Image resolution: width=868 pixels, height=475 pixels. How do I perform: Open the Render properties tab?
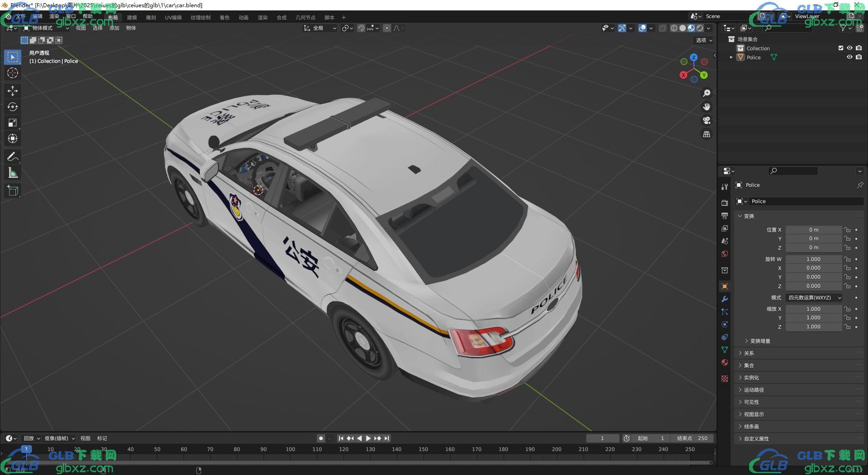pyautogui.click(x=725, y=203)
